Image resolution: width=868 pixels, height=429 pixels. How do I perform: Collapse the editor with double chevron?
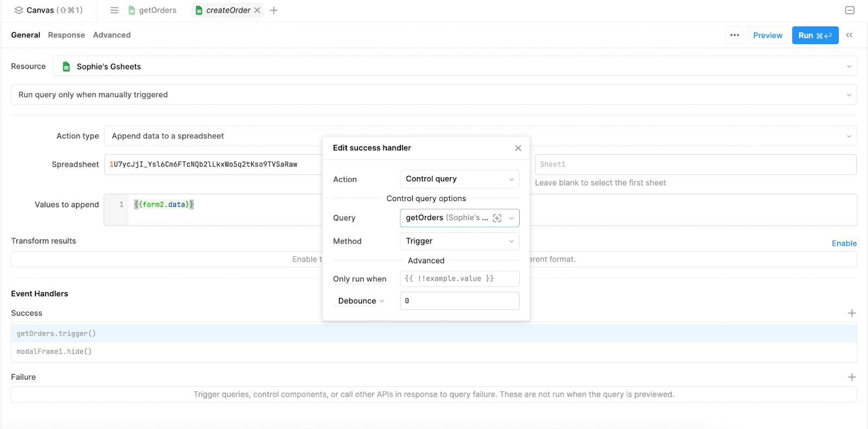[x=850, y=35]
